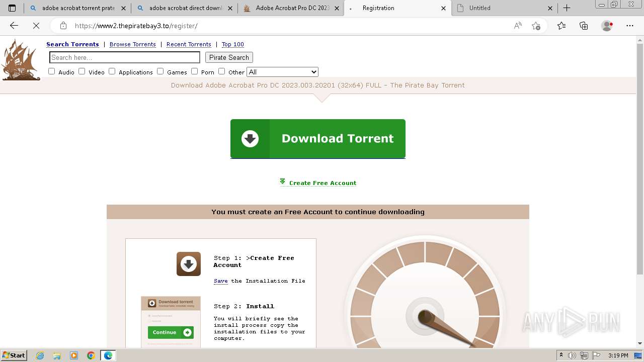Click the taskbar clock 3:19 PM
This screenshot has width=644, height=362.
point(618,355)
